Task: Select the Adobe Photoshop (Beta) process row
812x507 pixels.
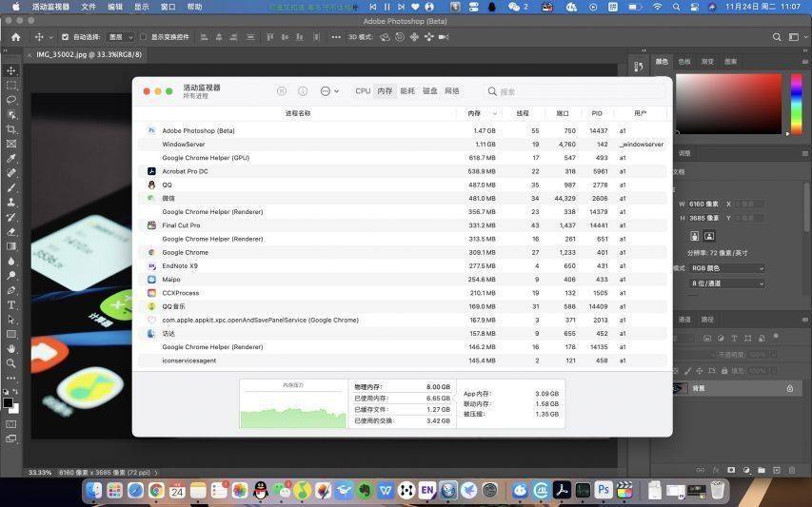Action: tap(403, 131)
